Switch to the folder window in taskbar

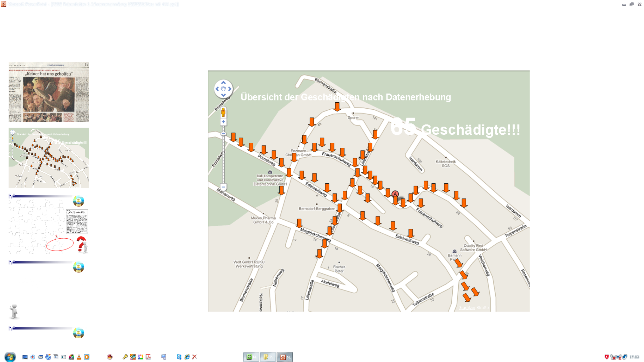[x=267, y=357]
